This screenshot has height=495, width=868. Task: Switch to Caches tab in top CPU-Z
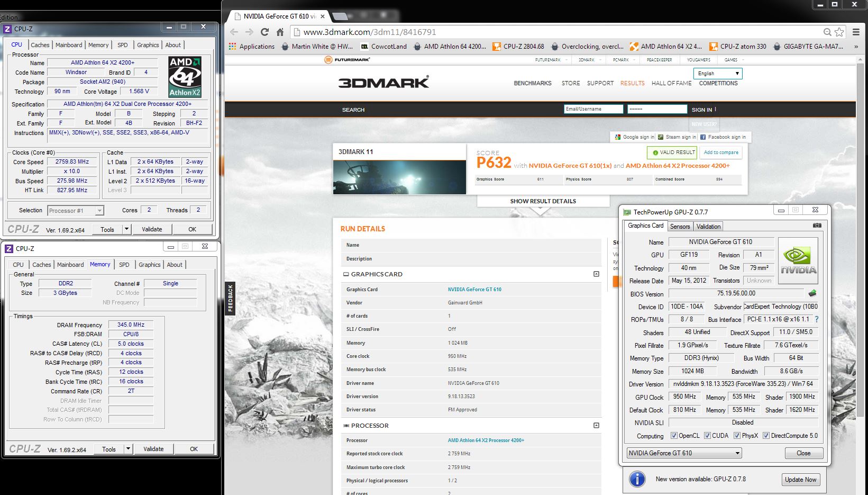[x=40, y=45]
